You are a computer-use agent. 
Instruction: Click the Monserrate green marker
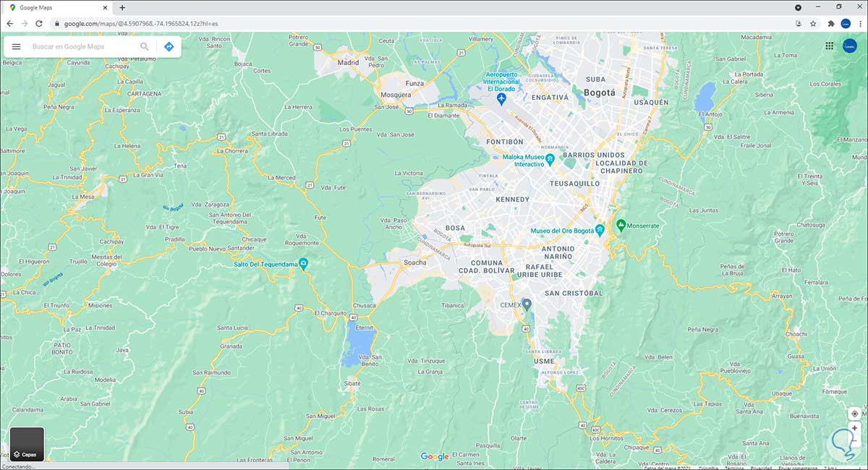[621, 226]
